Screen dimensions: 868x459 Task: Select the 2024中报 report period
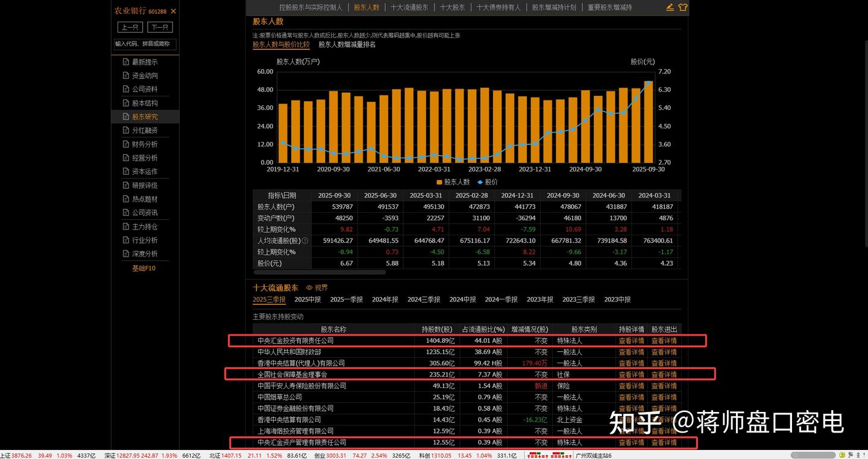[x=463, y=299]
